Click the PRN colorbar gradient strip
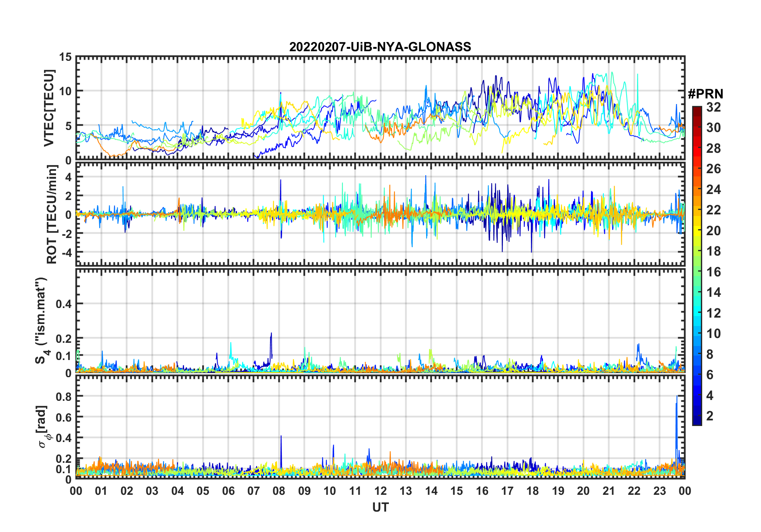761x532 pixels. tap(697, 266)
